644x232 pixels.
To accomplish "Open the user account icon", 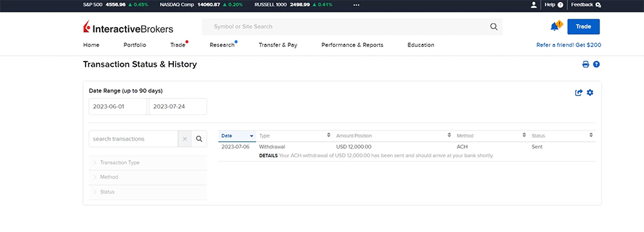I will [x=533, y=5].
